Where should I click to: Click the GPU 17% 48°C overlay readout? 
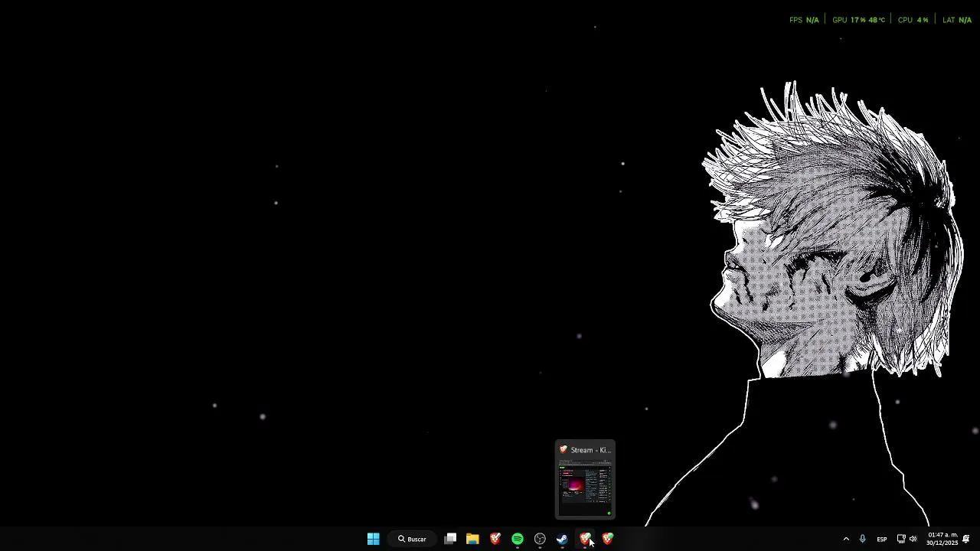point(858,20)
